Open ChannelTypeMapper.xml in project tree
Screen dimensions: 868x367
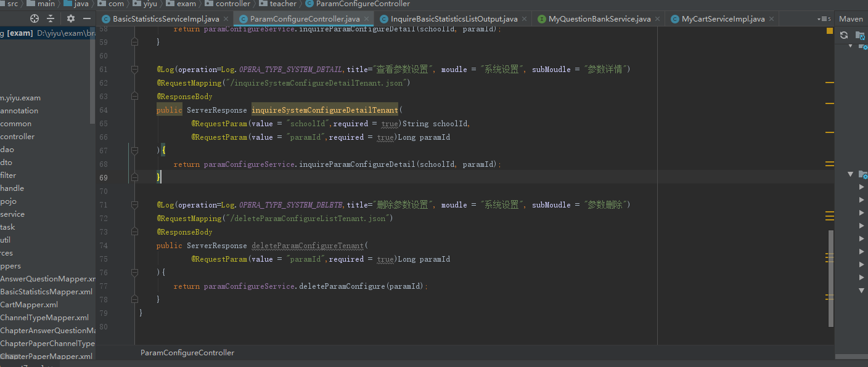click(44, 318)
